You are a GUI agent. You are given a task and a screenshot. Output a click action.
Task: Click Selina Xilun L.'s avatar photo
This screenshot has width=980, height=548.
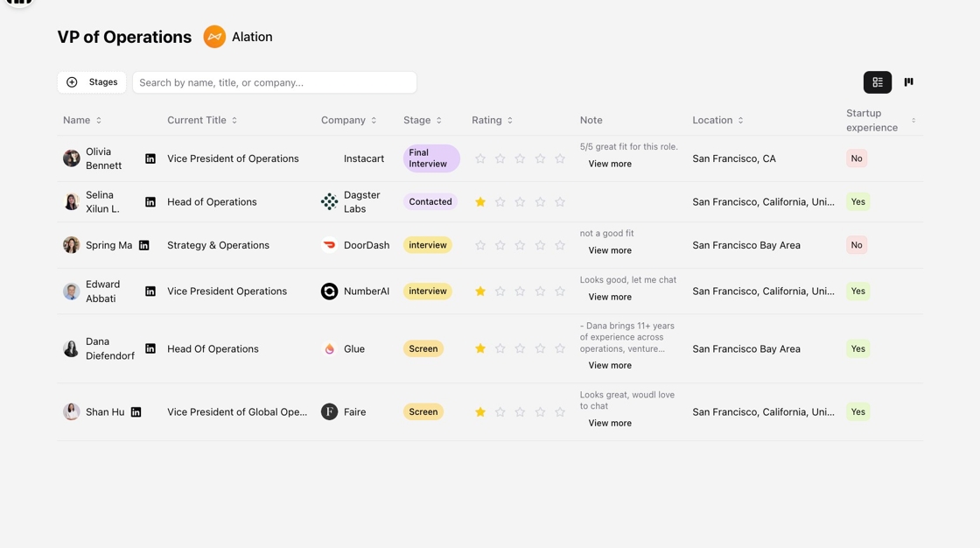click(71, 201)
